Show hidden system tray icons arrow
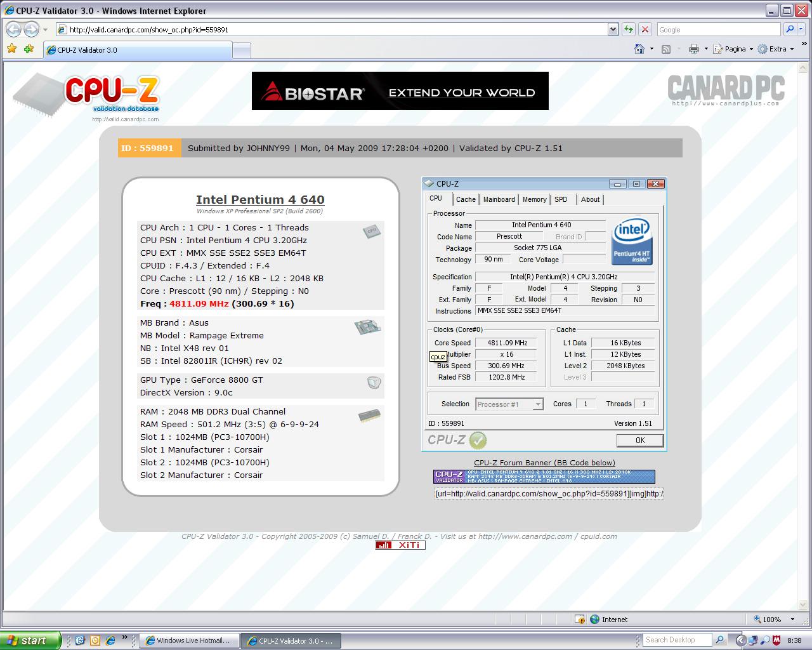 point(740,640)
